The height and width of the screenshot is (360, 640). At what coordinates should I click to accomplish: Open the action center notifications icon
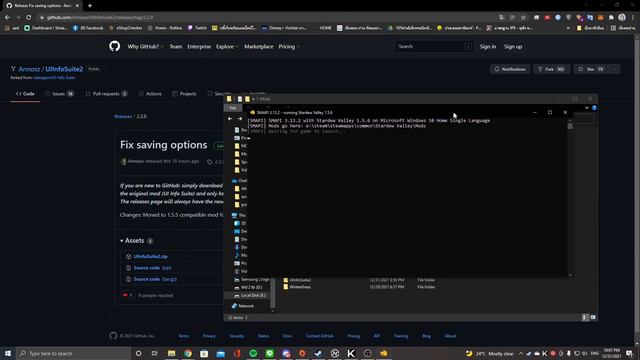tap(629, 353)
